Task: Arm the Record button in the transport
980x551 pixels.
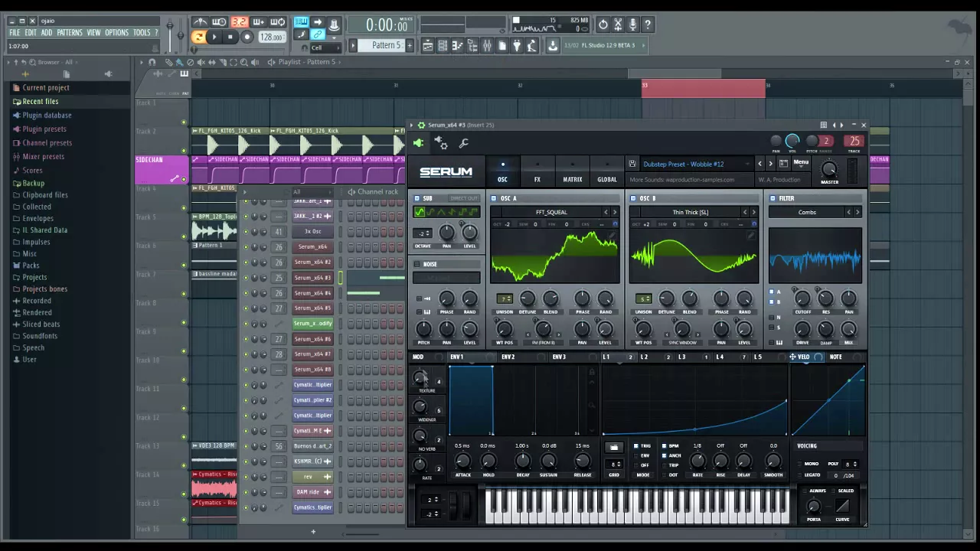Action: 247,37
